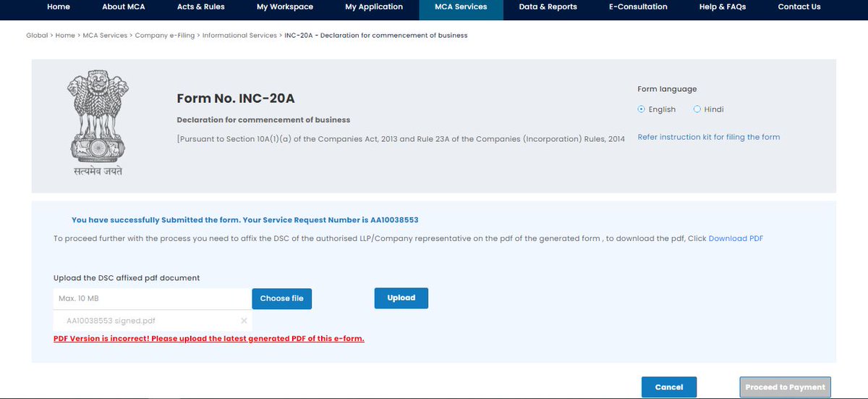868x399 pixels.
Task: Open the Acts & Rules menu
Action: (200, 7)
